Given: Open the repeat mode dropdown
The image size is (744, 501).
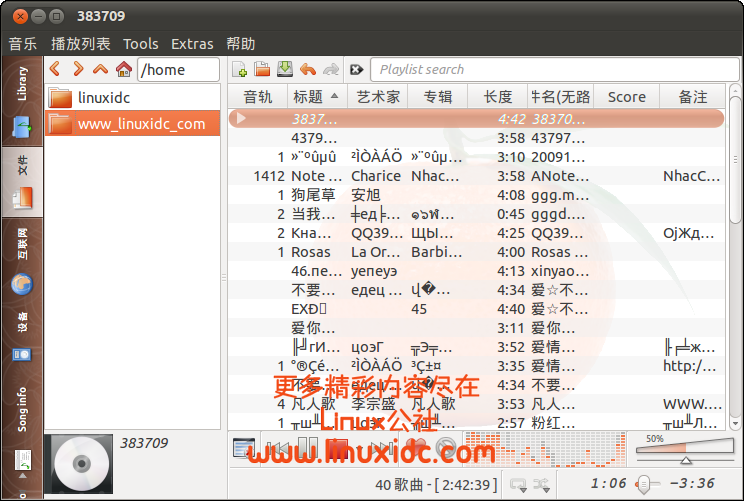Looking at the screenshot, I should pos(518,484).
